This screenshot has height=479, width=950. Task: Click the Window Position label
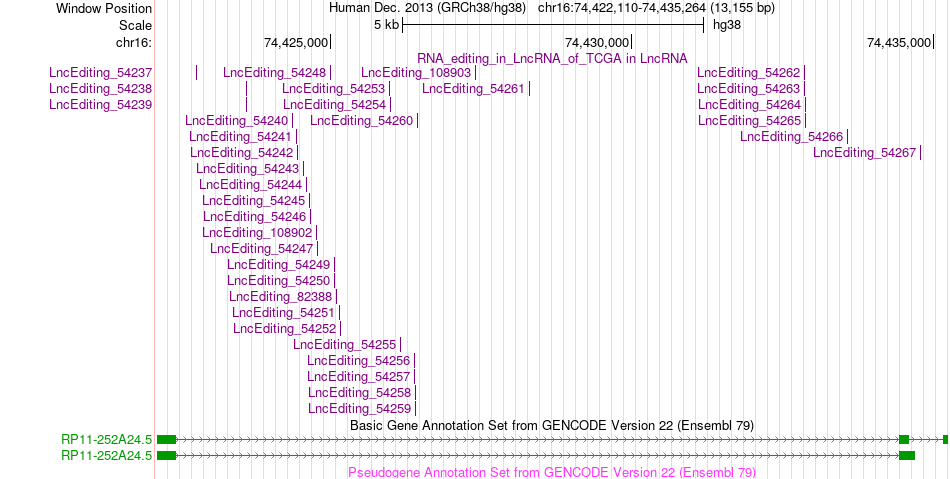(x=104, y=8)
